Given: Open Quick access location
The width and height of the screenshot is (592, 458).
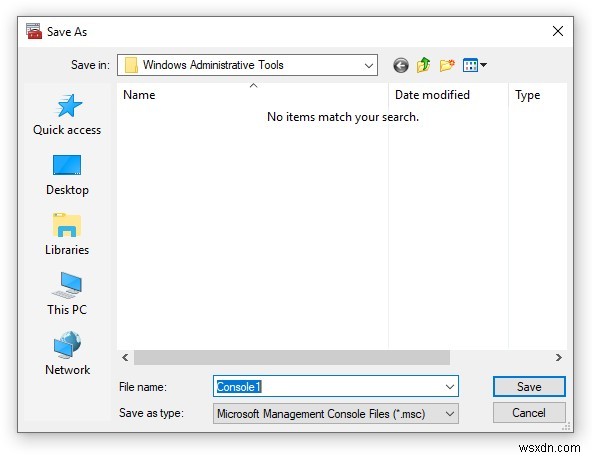Looking at the screenshot, I should tap(67, 114).
